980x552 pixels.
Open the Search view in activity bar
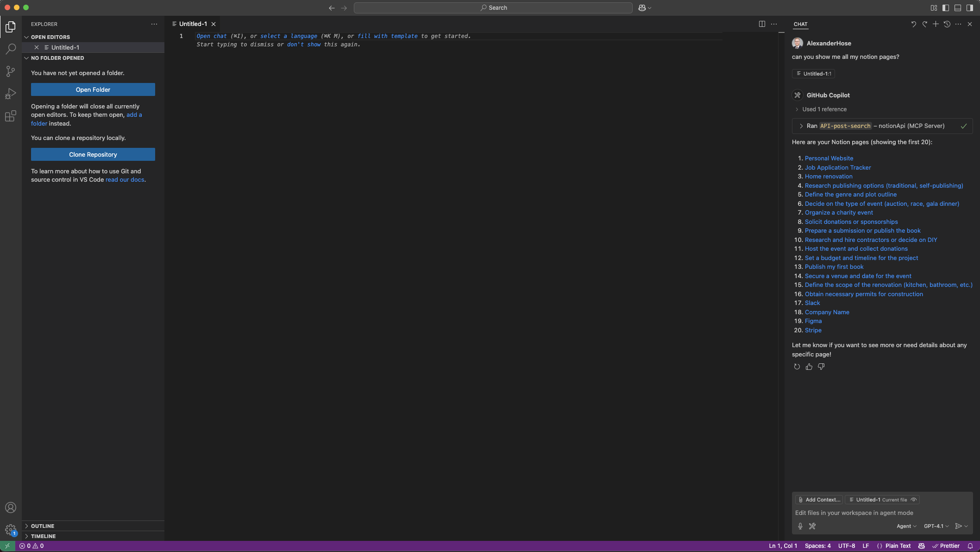click(11, 49)
